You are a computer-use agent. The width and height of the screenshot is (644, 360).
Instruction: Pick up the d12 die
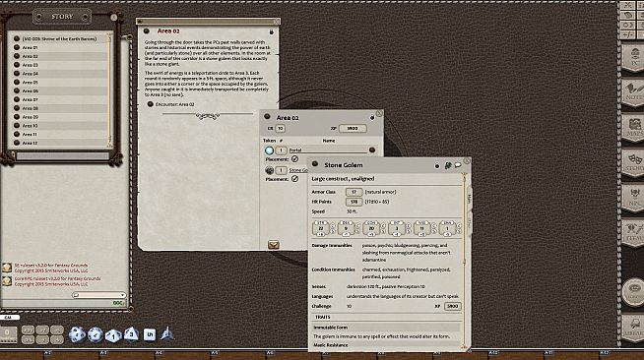pyautogui.click(x=96, y=334)
